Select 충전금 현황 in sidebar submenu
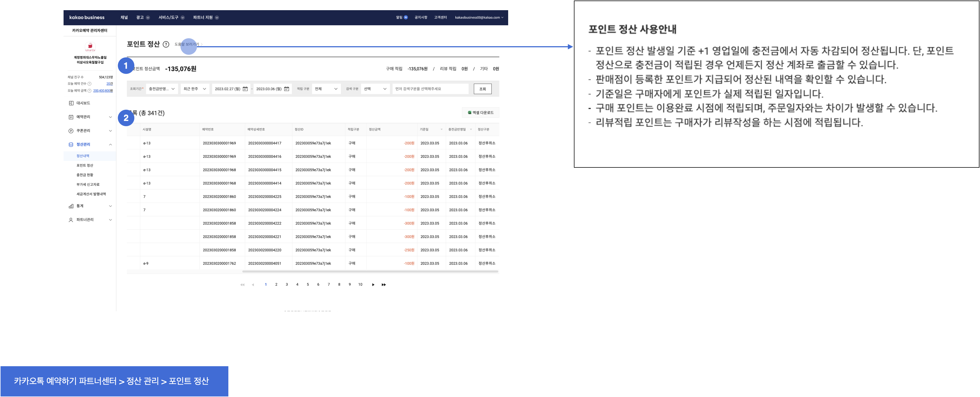The width and height of the screenshot is (980, 397). click(x=84, y=175)
